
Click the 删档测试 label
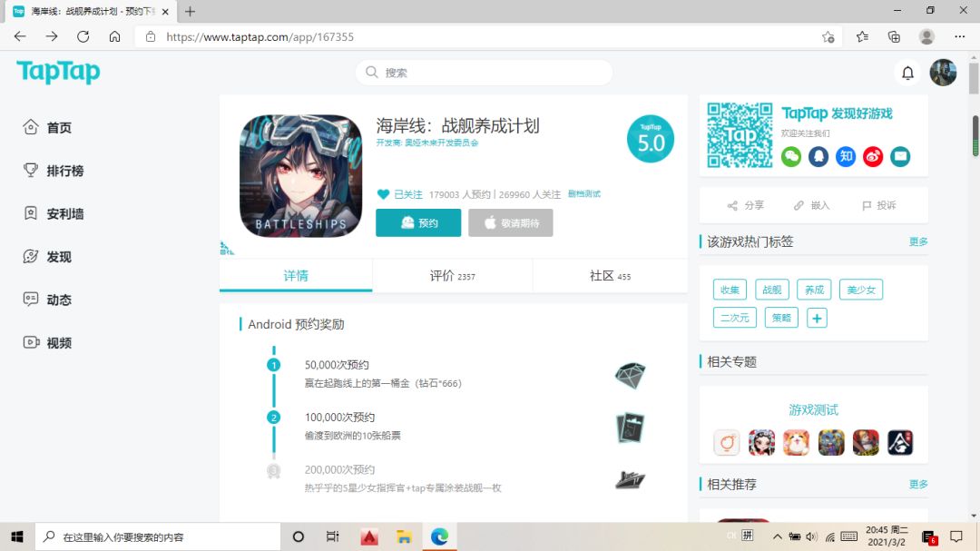(583, 194)
